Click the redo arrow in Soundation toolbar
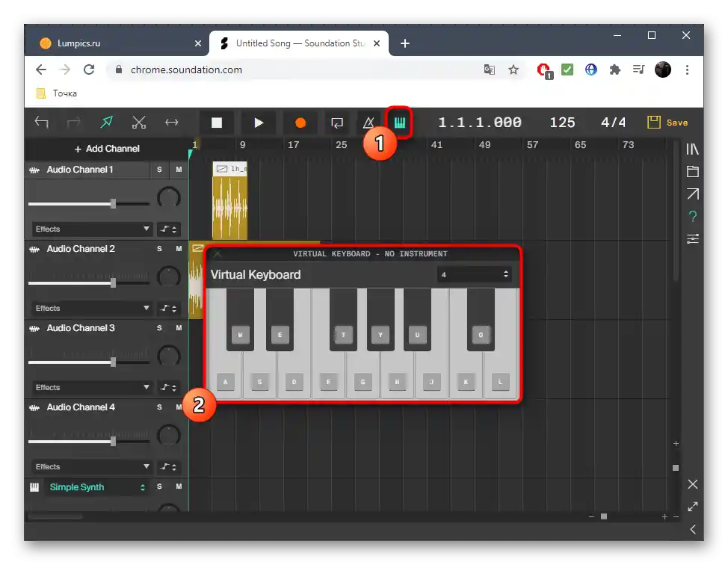The height and width of the screenshot is (565, 728). (73, 123)
